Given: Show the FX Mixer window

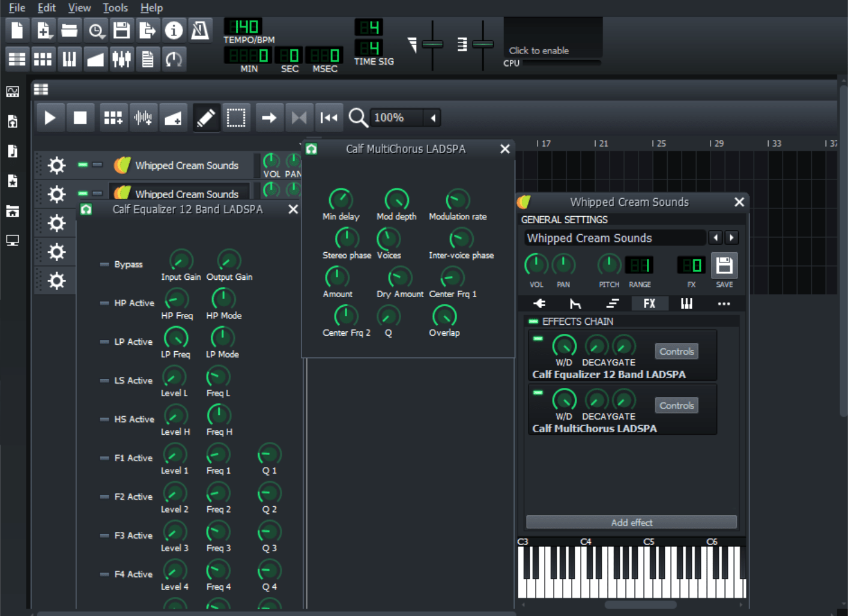Looking at the screenshot, I should click(x=121, y=59).
